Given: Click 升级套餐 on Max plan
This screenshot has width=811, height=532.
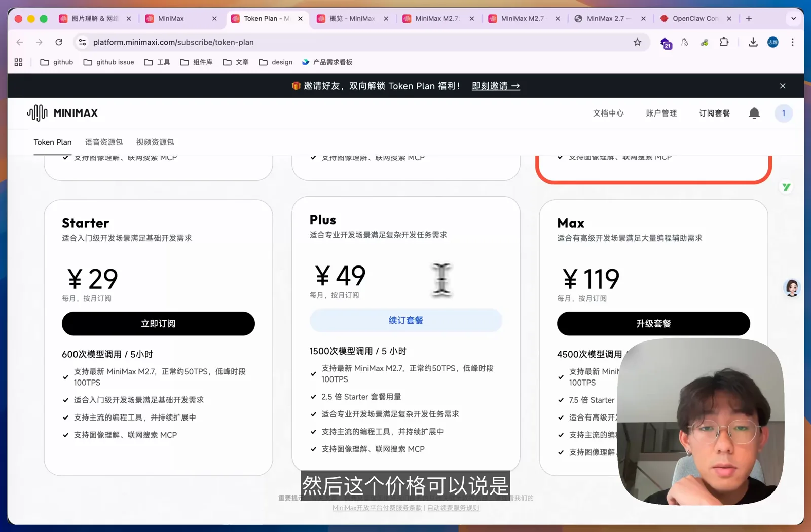Looking at the screenshot, I should coord(653,323).
